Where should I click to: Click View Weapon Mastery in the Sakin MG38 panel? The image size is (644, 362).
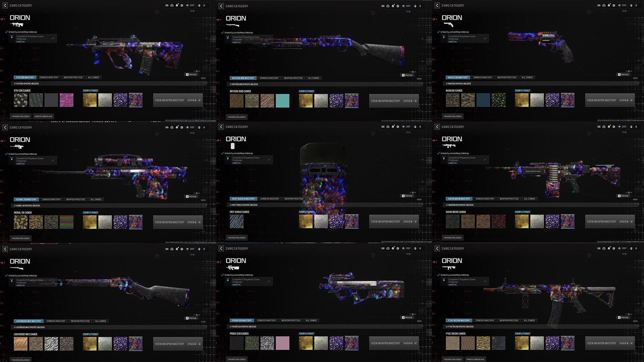610,222
